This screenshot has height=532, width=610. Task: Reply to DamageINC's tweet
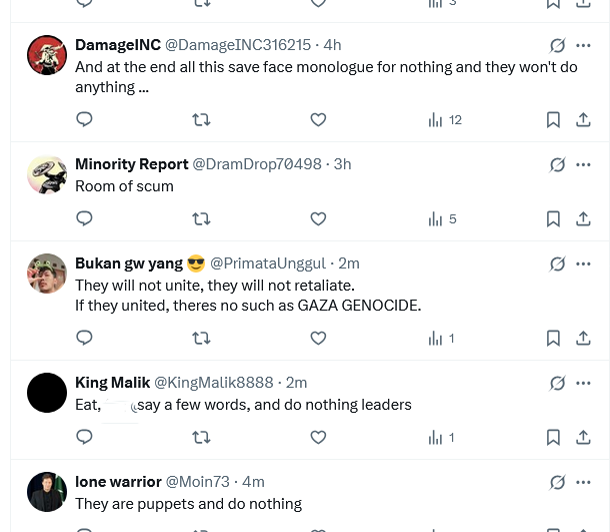click(x=85, y=120)
